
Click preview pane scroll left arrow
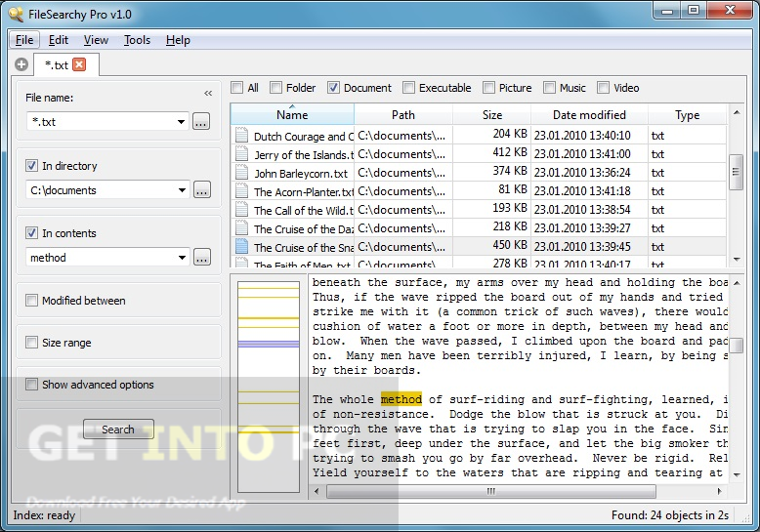[x=317, y=491]
